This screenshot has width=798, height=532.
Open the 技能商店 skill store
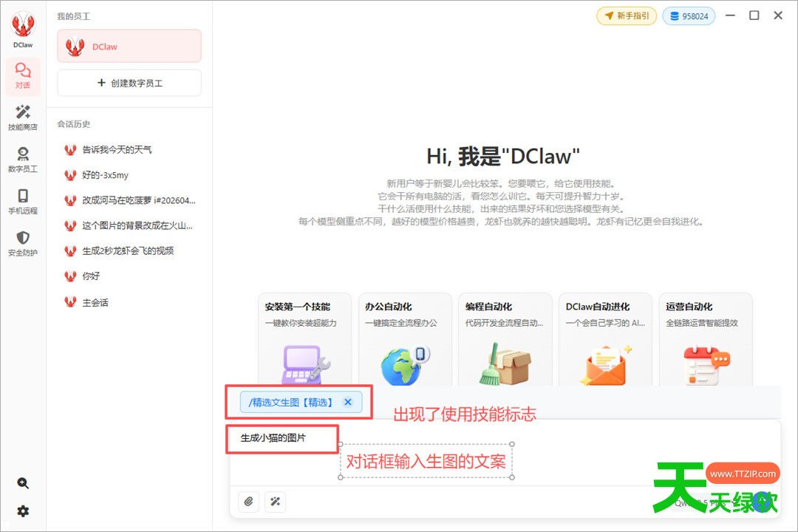[23, 117]
